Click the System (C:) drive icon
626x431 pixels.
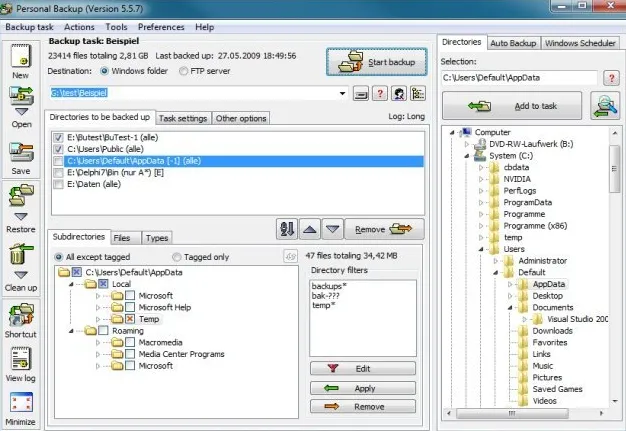pos(480,156)
